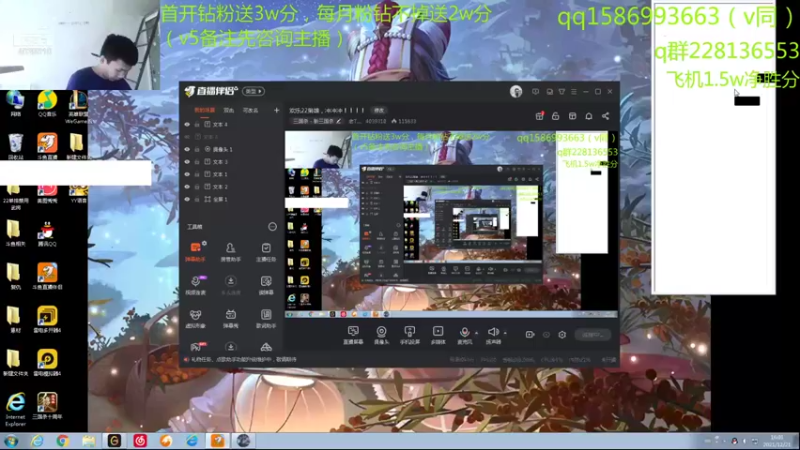Open Chrome from the taskbar
The width and height of the screenshot is (800, 450).
click(x=63, y=441)
